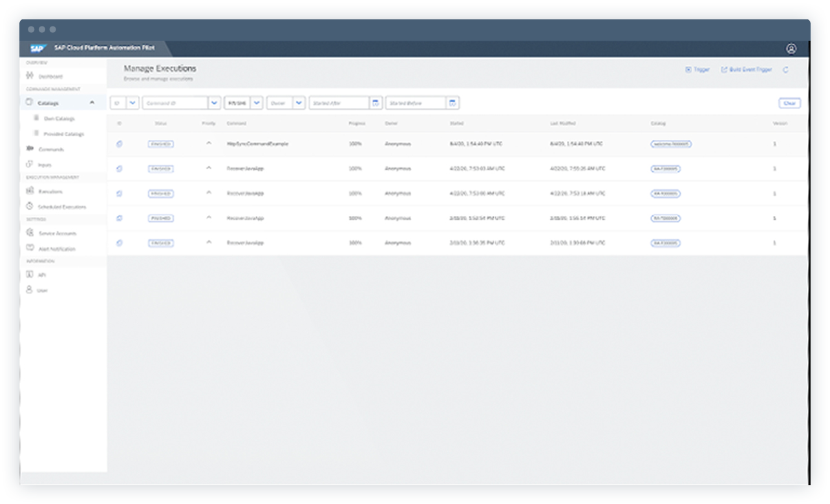Click the Command column header

[236, 123]
